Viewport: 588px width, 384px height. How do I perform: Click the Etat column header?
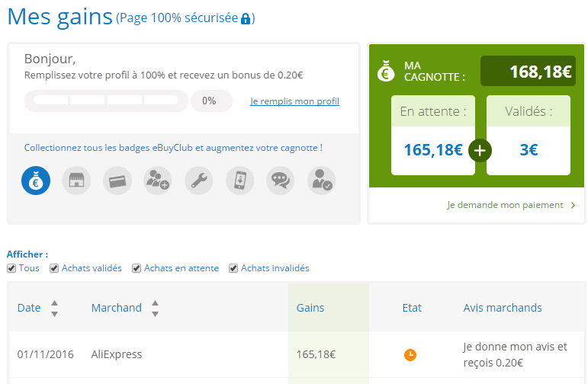coord(412,308)
